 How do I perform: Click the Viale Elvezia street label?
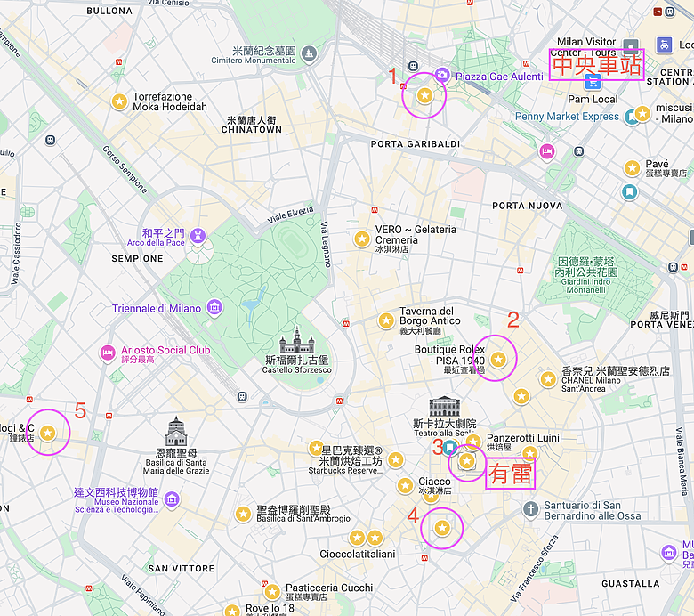[x=290, y=215]
